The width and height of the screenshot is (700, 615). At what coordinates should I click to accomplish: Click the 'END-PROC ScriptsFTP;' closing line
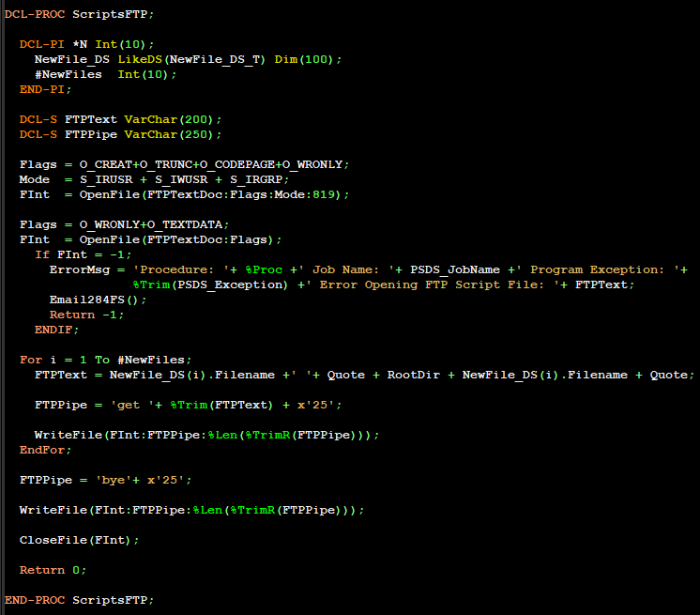pyautogui.click(x=79, y=600)
